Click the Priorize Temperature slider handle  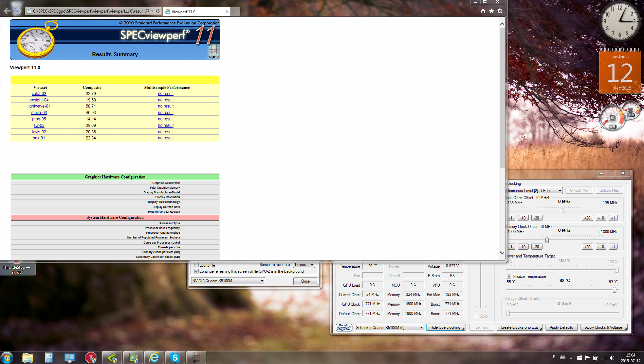[x=614, y=290]
